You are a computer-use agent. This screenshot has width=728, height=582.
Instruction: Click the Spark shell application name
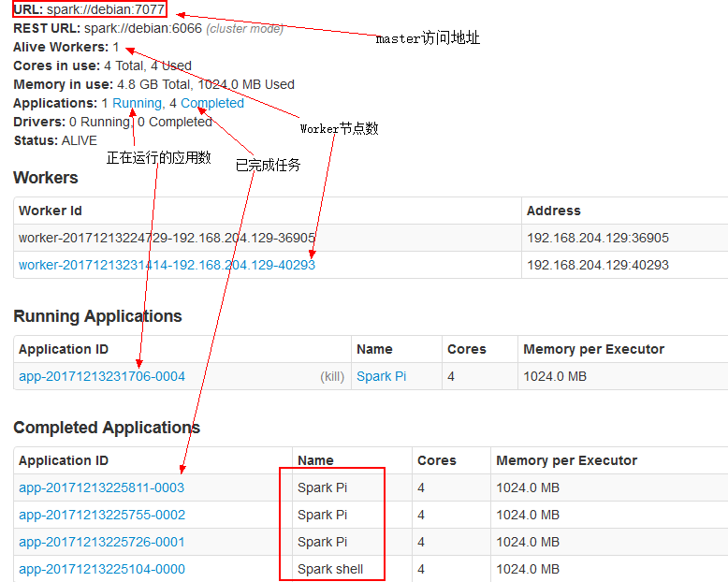[330, 569]
